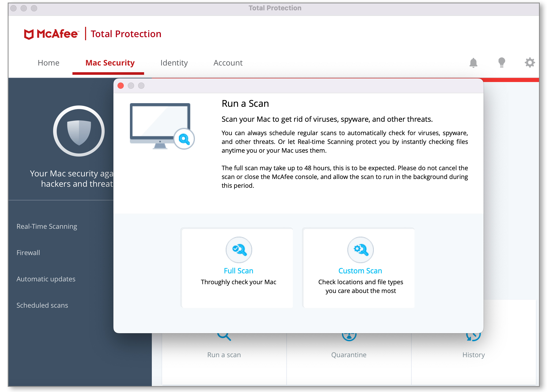Open the Firewall section
The width and height of the screenshot is (548, 392).
(28, 252)
